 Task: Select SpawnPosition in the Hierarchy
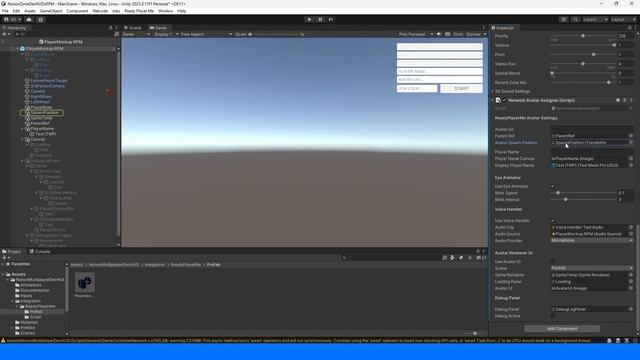[44, 112]
